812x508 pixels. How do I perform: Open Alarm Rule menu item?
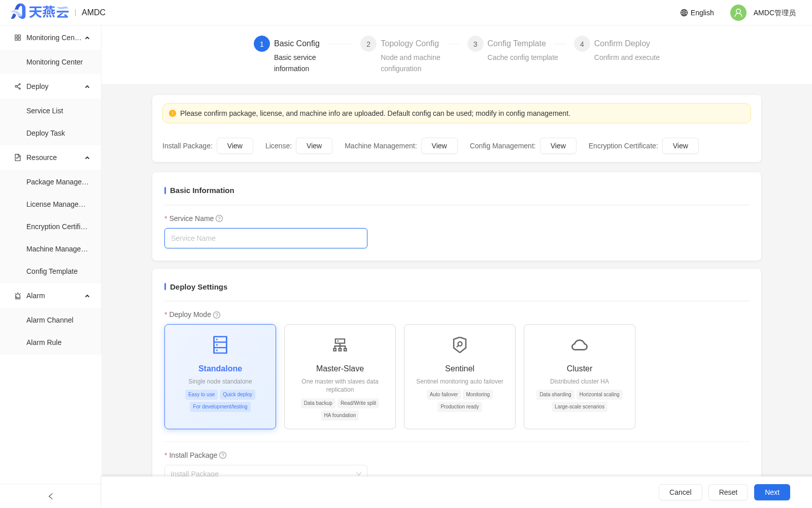pyautogui.click(x=51, y=342)
